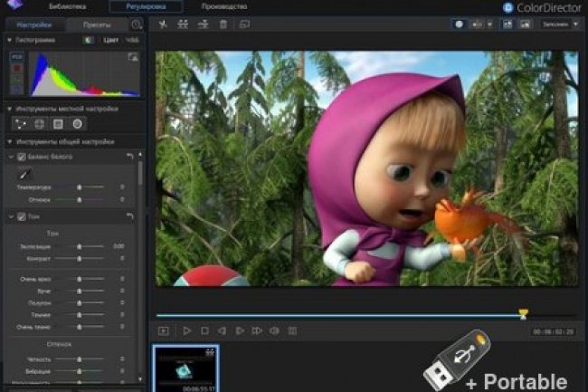Click the trash delete icon in toolbar

[223, 24]
